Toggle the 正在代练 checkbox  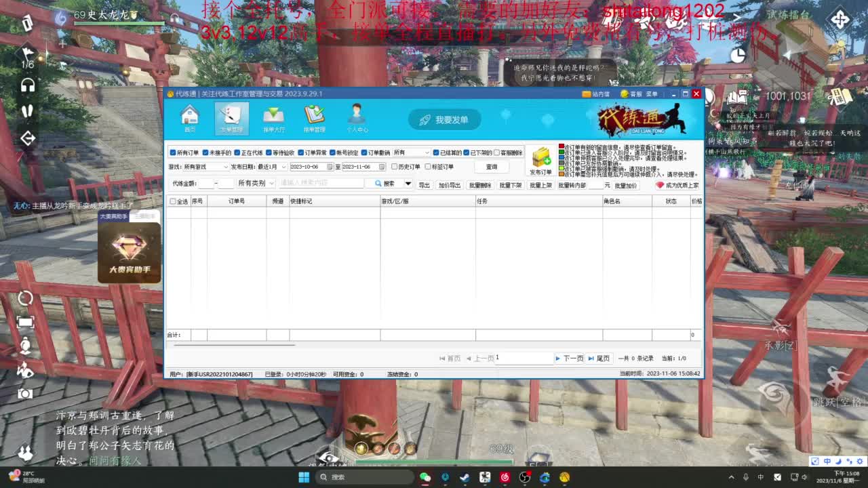(237, 153)
